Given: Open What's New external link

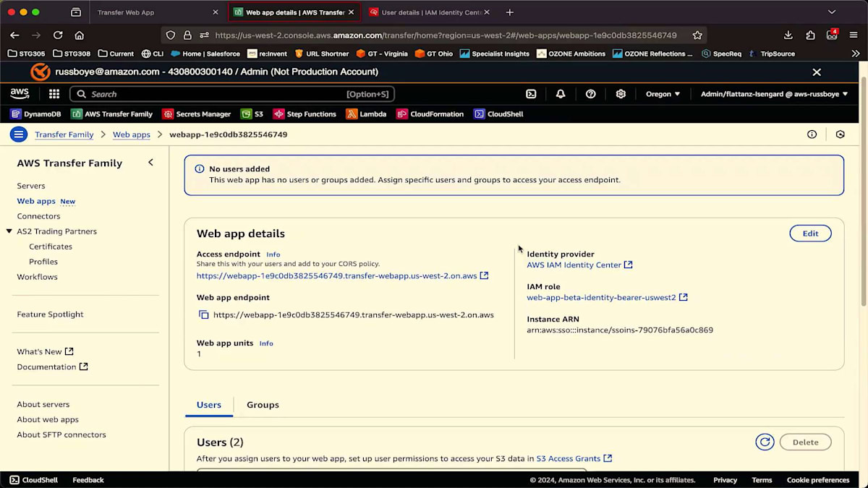Looking at the screenshot, I should pyautogui.click(x=45, y=351).
